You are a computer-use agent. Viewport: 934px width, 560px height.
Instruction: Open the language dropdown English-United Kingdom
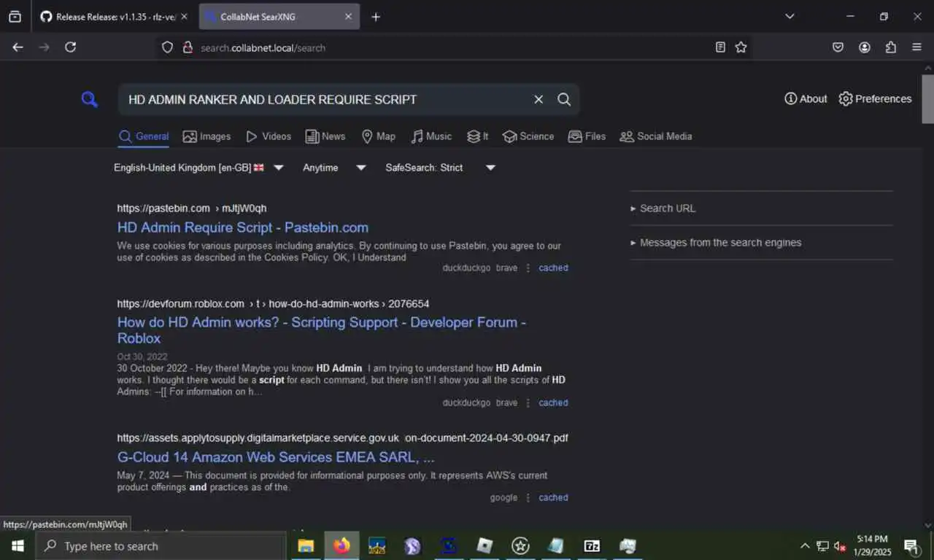pos(198,168)
